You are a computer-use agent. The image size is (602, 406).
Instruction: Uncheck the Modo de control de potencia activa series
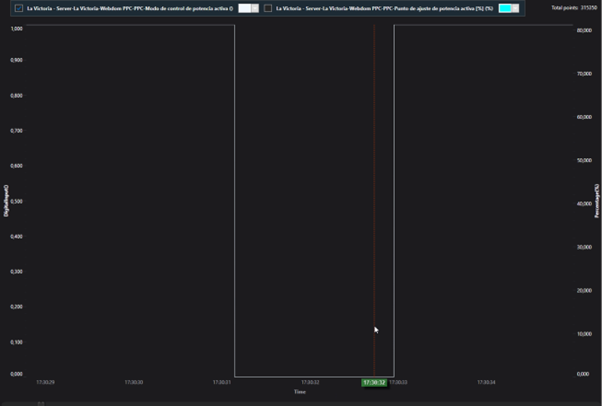(19, 8)
